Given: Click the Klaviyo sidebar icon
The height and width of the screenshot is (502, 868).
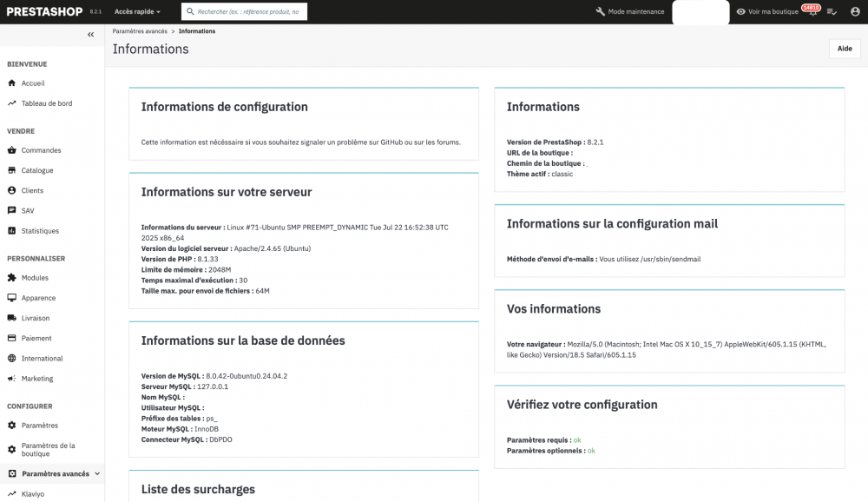Looking at the screenshot, I should (x=11, y=493).
